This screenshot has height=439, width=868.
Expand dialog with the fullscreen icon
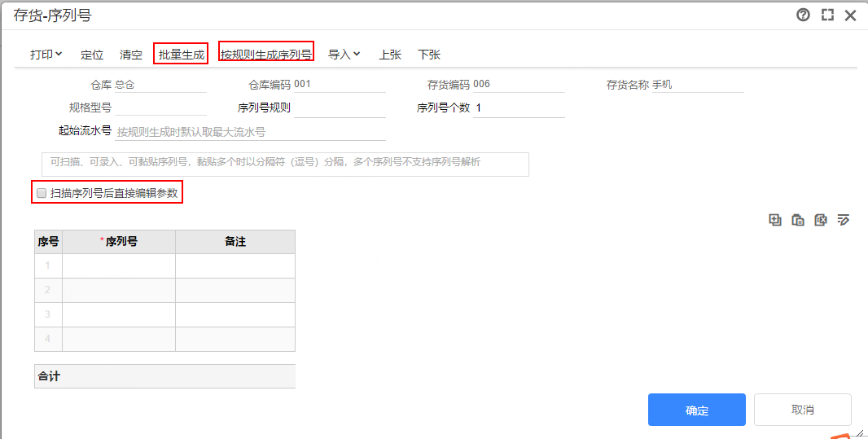[827, 15]
